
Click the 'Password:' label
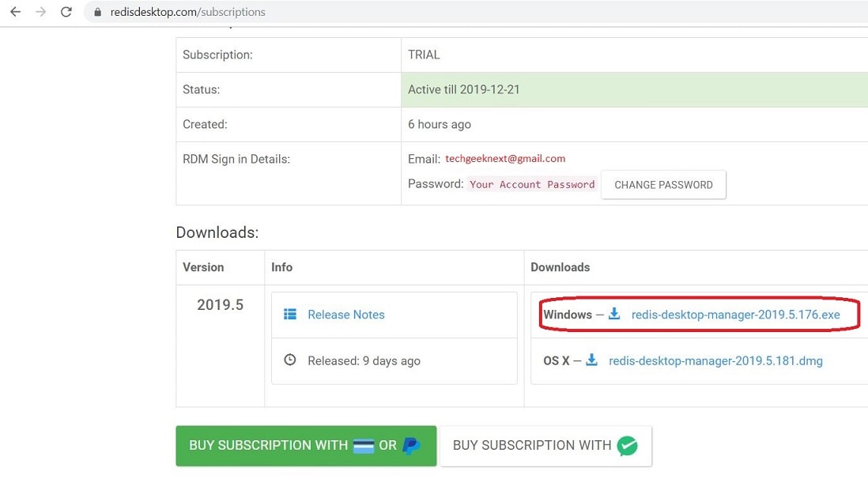(436, 183)
